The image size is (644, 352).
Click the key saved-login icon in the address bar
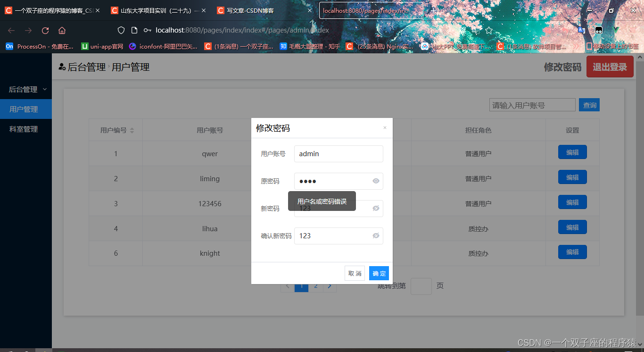coord(148,30)
